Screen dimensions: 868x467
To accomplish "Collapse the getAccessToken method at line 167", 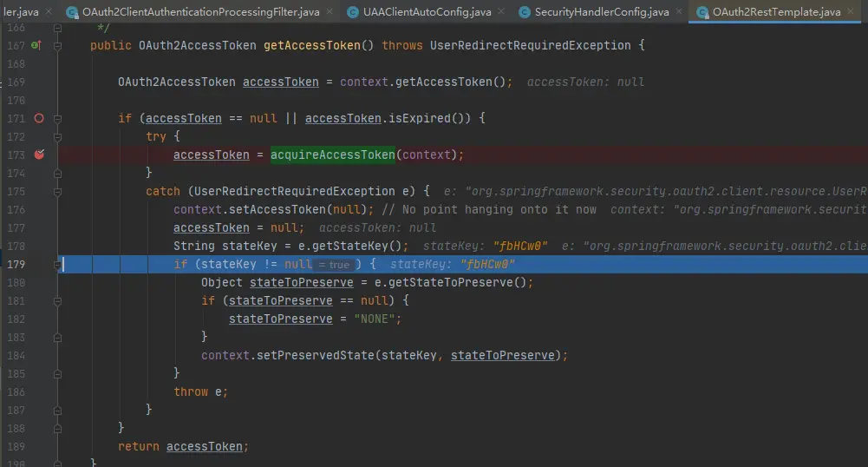I will click(x=57, y=46).
